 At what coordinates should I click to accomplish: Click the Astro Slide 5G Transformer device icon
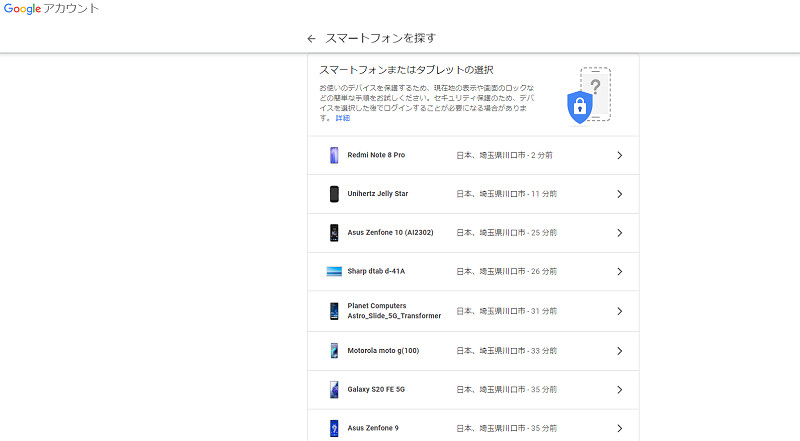tap(334, 311)
